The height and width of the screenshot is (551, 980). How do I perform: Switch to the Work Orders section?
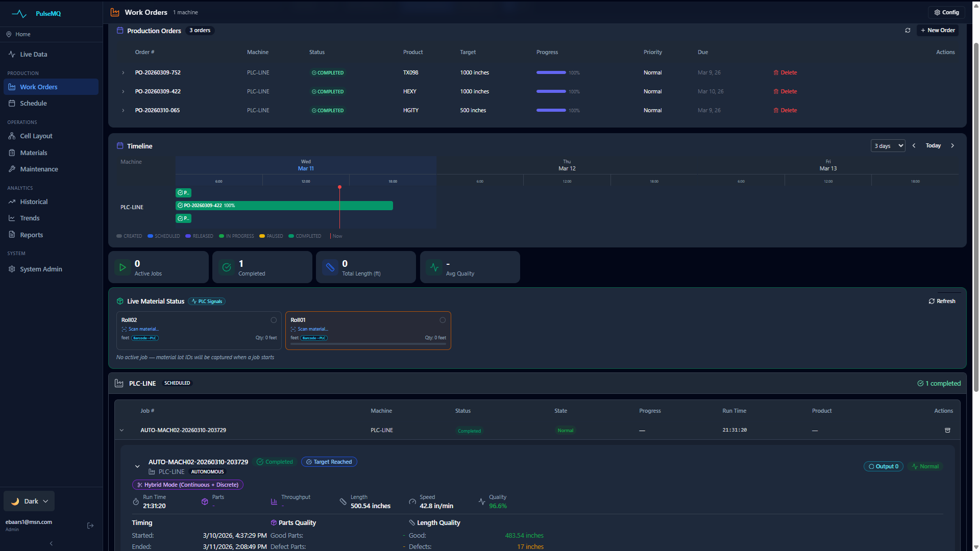[x=38, y=87]
